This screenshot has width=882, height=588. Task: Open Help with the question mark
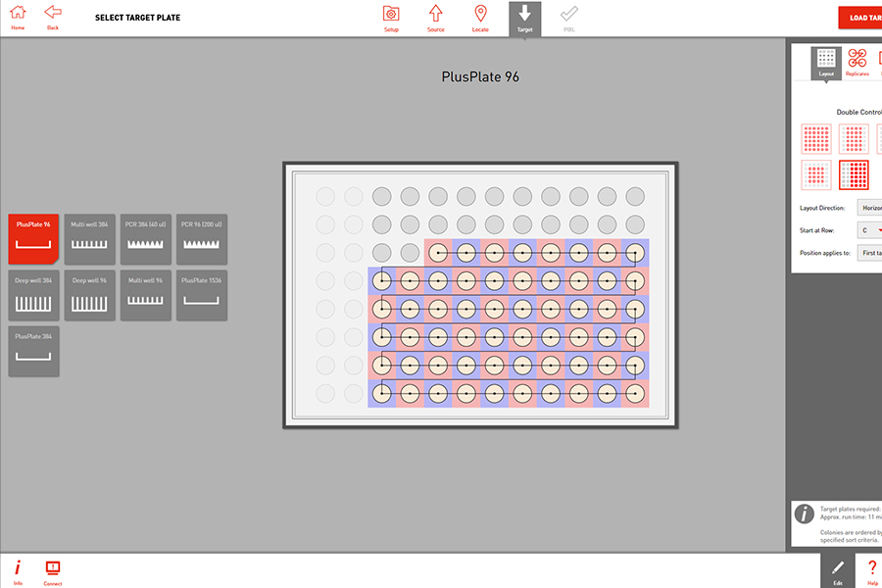pyautogui.click(x=872, y=571)
